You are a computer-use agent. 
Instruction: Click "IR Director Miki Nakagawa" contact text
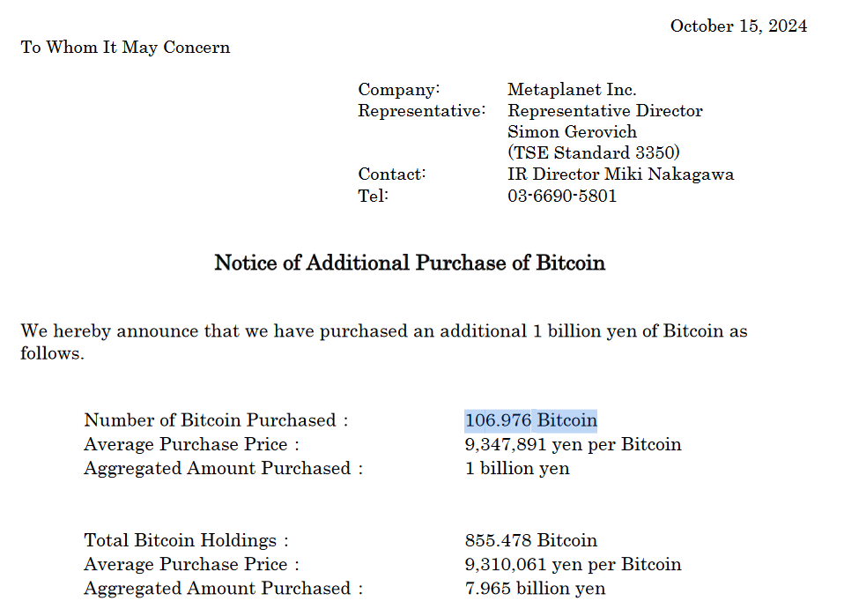pos(620,174)
